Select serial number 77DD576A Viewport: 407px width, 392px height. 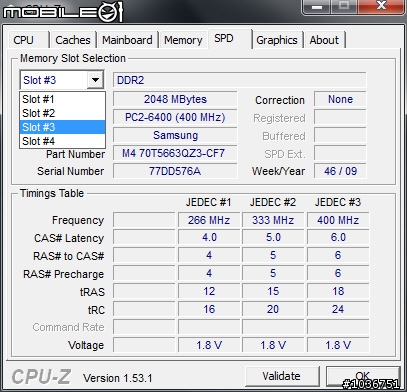175,171
